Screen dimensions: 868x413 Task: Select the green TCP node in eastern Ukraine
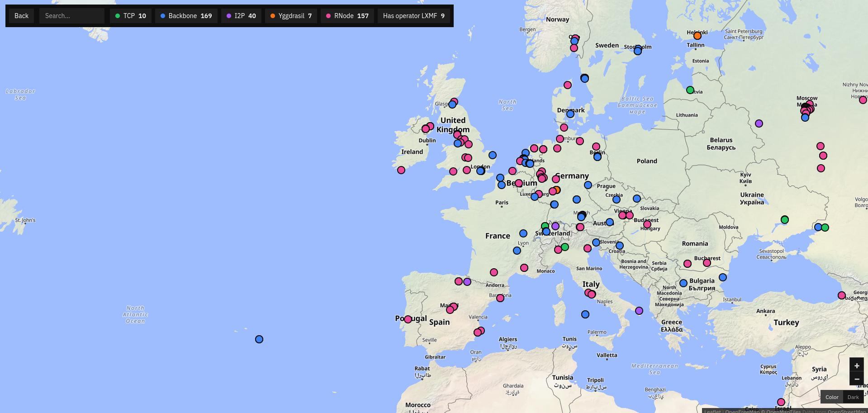point(785,220)
